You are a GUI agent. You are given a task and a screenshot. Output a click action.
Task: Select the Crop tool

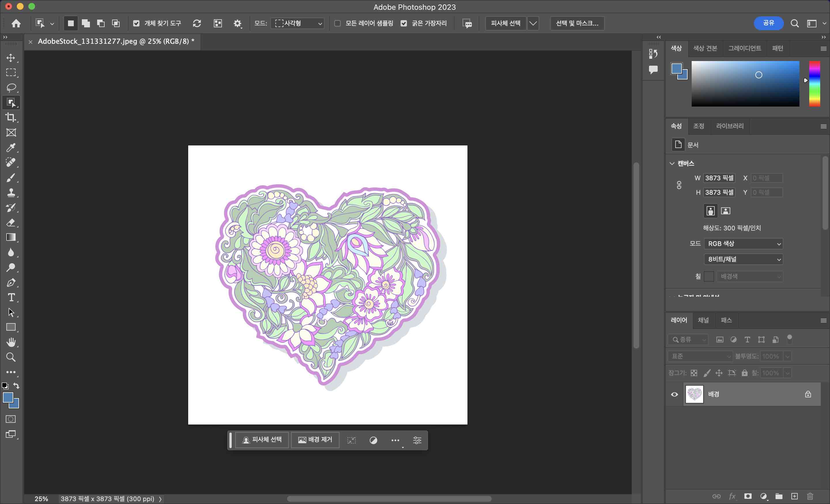pos(11,118)
